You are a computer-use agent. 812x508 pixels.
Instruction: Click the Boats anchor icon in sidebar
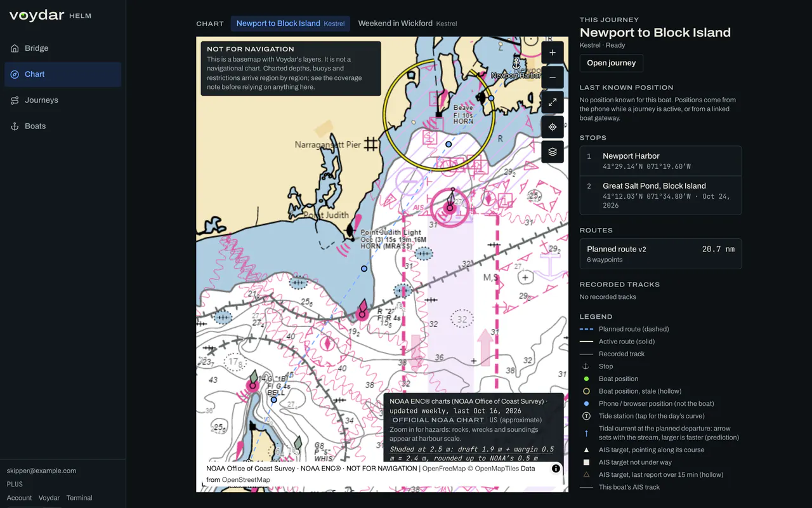(15, 126)
